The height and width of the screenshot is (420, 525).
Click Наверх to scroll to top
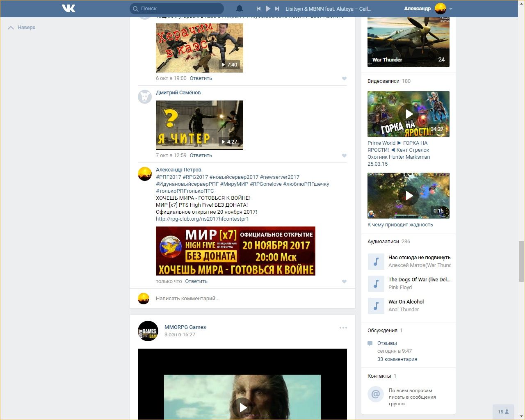tap(22, 27)
